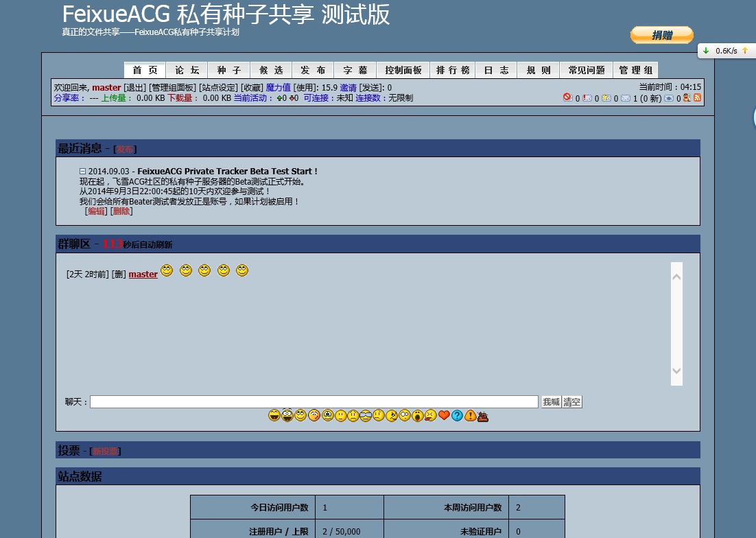Viewport: 756px width, 538px height.
Task: Click 新投票 to create a poll
Action: coord(105,452)
